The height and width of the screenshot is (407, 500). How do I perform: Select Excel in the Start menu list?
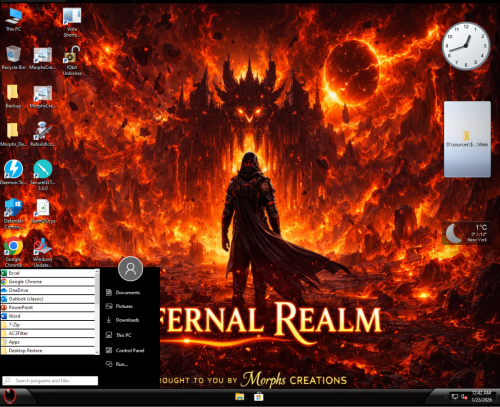(x=48, y=273)
